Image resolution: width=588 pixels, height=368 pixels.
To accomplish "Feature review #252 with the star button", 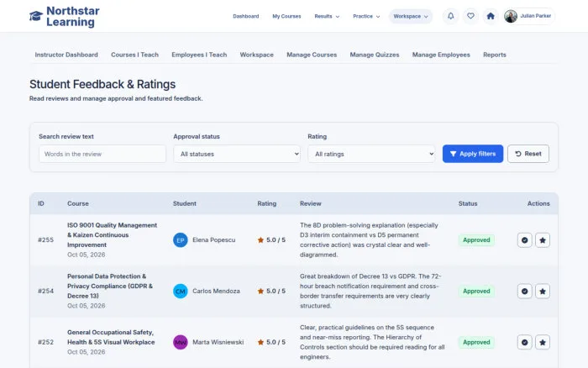I will click(x=543, y=342).
